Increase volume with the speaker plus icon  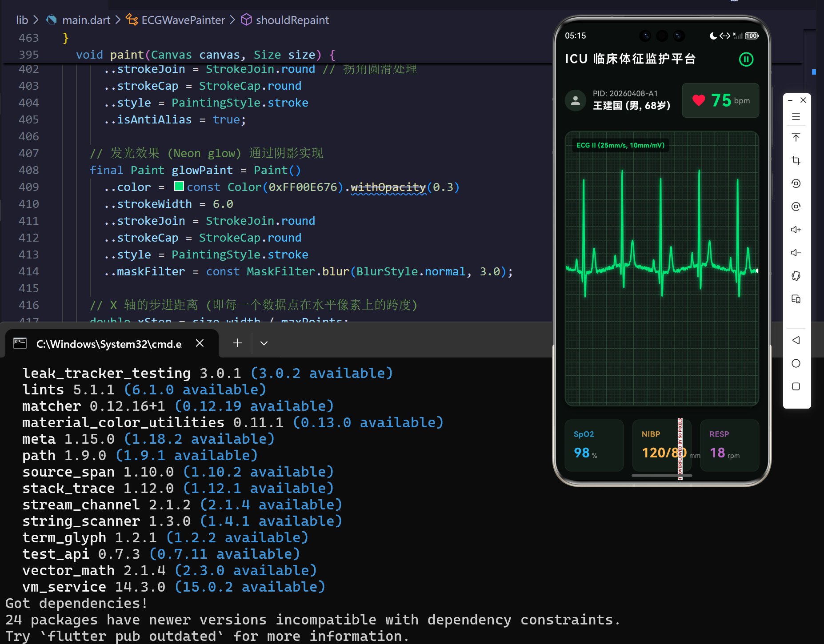point(796,230)
